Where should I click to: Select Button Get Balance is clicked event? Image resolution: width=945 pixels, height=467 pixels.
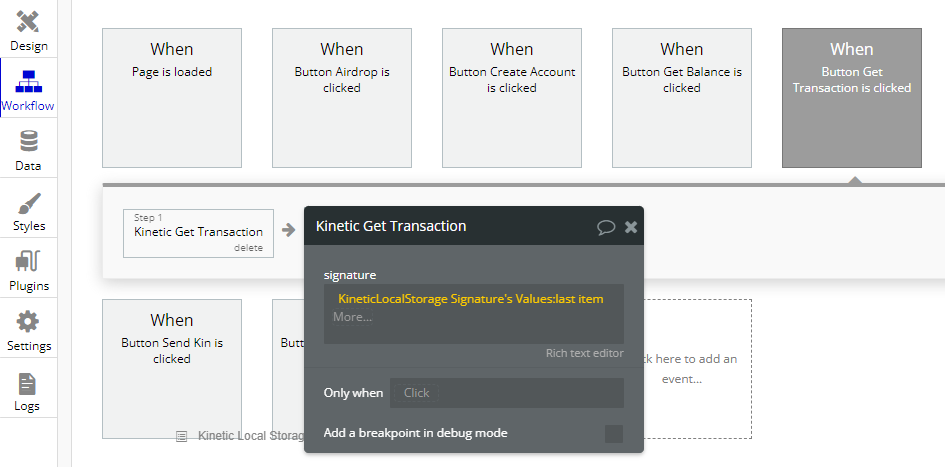[x=682, y=97]
